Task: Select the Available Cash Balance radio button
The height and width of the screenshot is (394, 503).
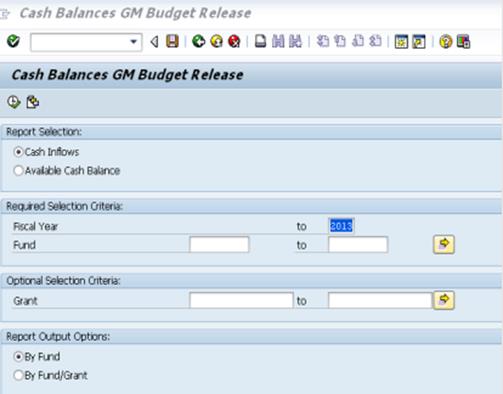Action: pyautogui.click(x=18, y=171)
